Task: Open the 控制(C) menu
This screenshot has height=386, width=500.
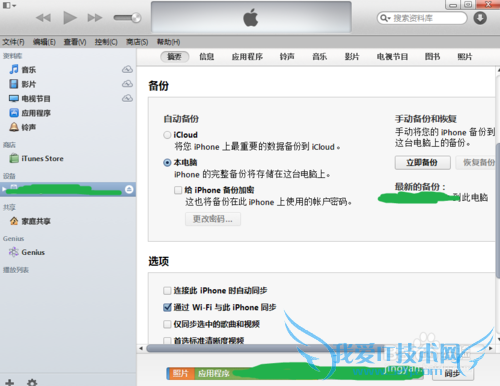Action: pyautogui.click(x=106, y=42)
